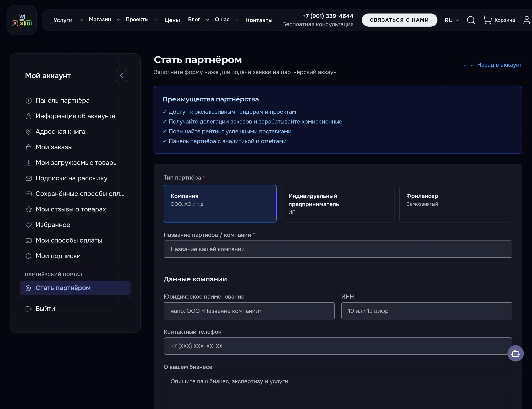This screenshot has width=532, height=409.
Task: Select Индивидуальный предприниматель partner type
Action: click(x=338, y=203)
